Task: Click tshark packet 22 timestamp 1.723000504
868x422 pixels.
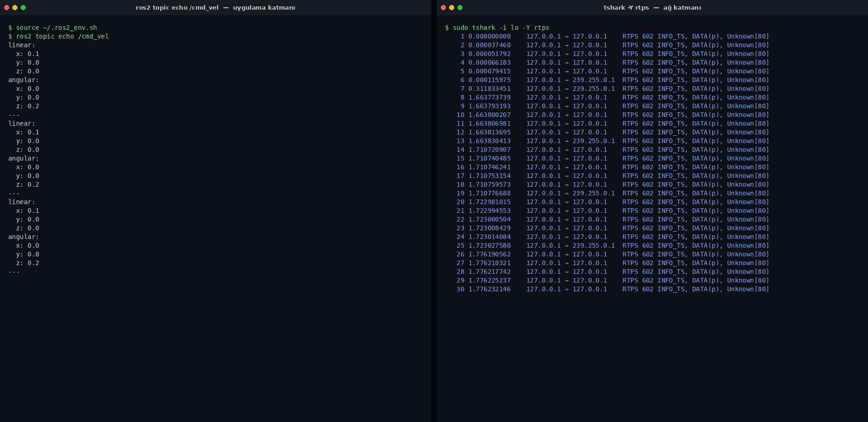Action: [x=490, y=219]
